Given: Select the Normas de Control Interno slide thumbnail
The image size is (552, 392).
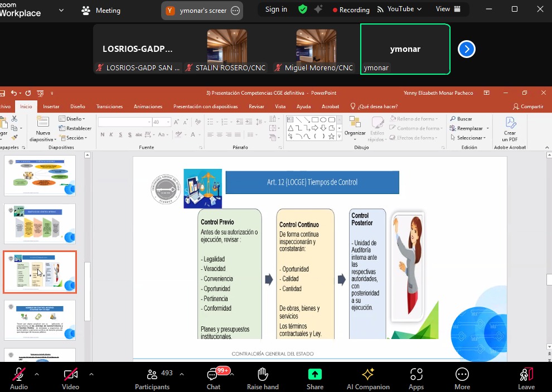Looking at the screenshot, I should (x=40, y=320).
